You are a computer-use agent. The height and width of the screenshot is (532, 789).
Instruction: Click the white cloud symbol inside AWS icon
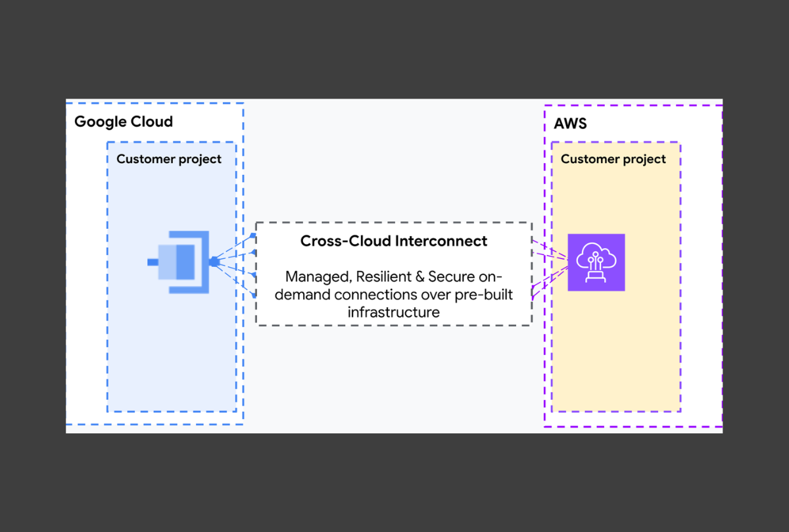pyautogui.click(x=596, y=258)
